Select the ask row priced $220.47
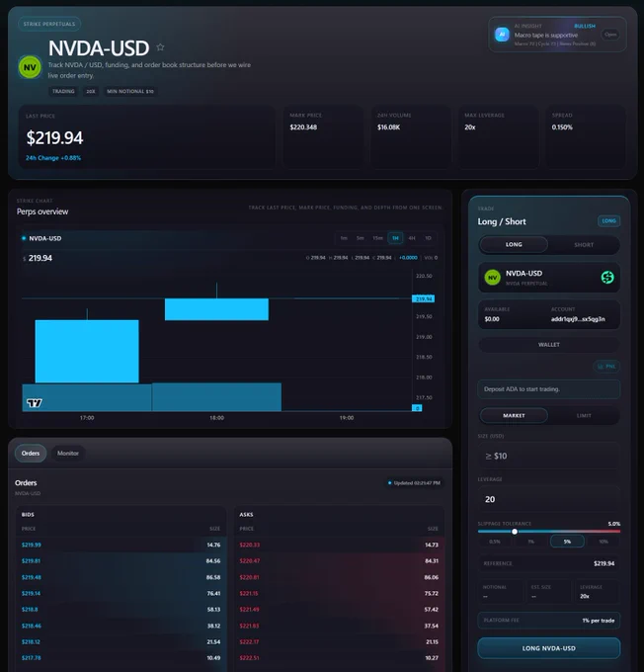Image resolution: width=644 pixels, height=672 pixels. (x=339, y=560)
